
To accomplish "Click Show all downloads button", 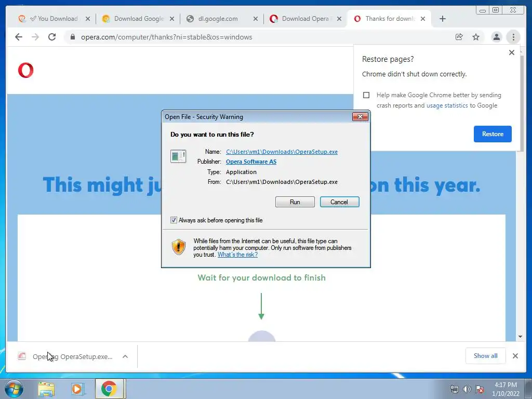I will [x=486, y=355].
